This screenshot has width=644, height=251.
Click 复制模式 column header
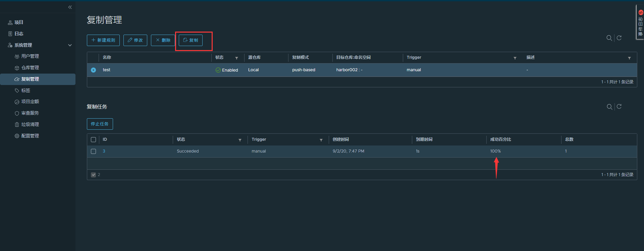click(301, 57)
